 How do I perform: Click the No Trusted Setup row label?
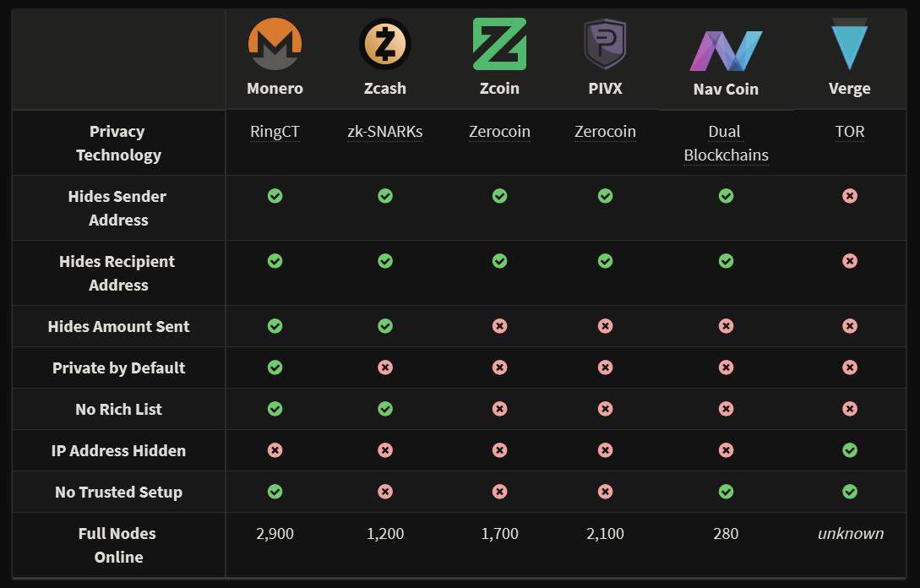click(118, 492)
